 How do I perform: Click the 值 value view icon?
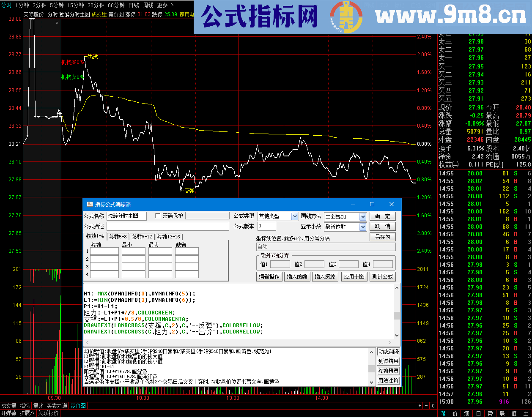coord(515,413)
